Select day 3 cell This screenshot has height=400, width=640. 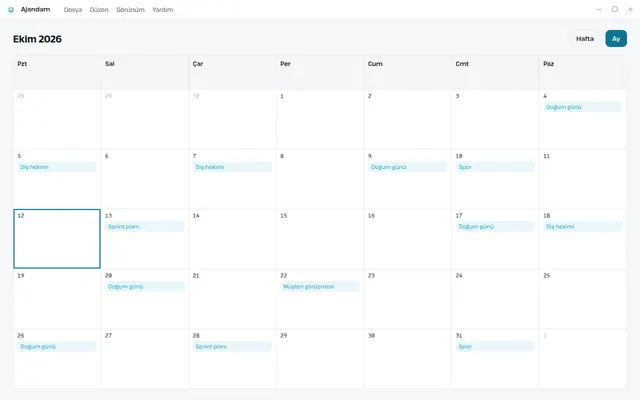[x=495, y=119]
